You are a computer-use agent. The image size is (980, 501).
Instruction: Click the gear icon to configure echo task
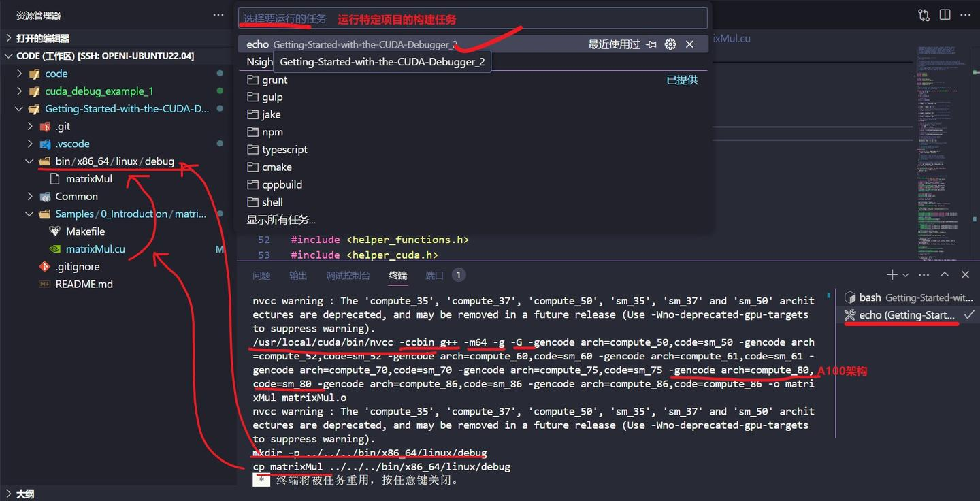pos(670,44)
